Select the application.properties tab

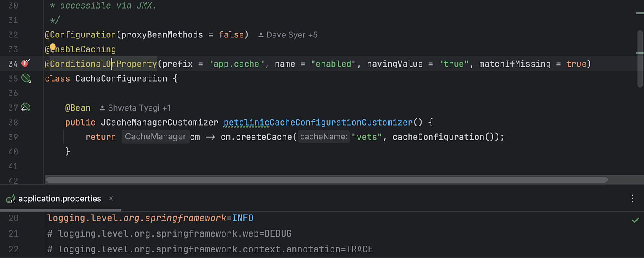point(60,199)
